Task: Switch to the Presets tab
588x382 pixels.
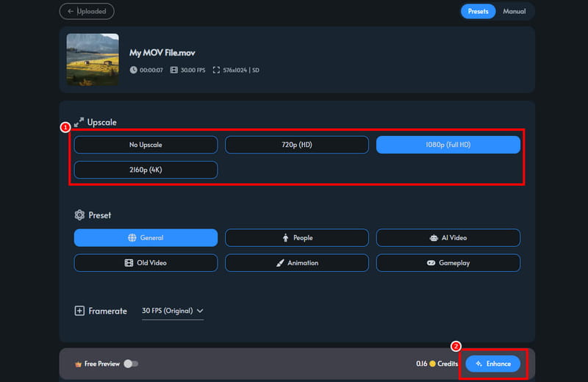Action: [478, 11]
